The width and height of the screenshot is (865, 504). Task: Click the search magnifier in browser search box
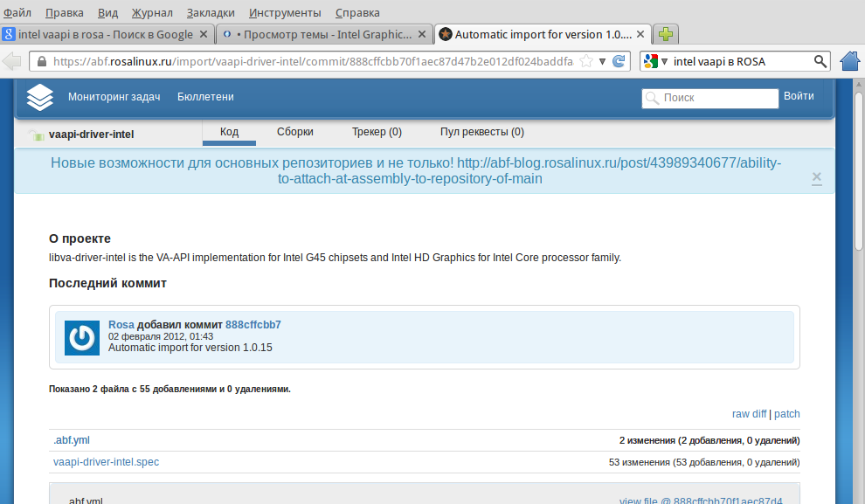[820, 61]
